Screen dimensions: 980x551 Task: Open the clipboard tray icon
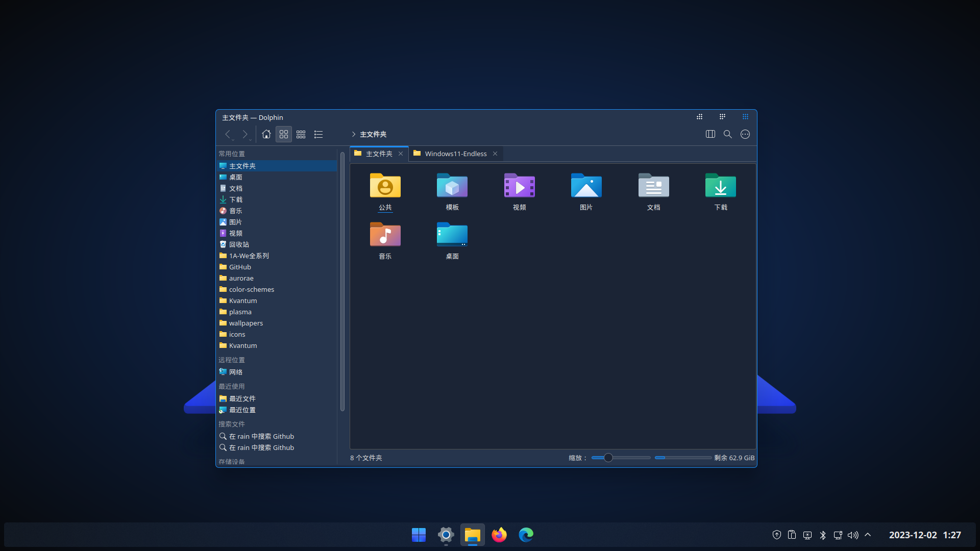coord(792,535)
